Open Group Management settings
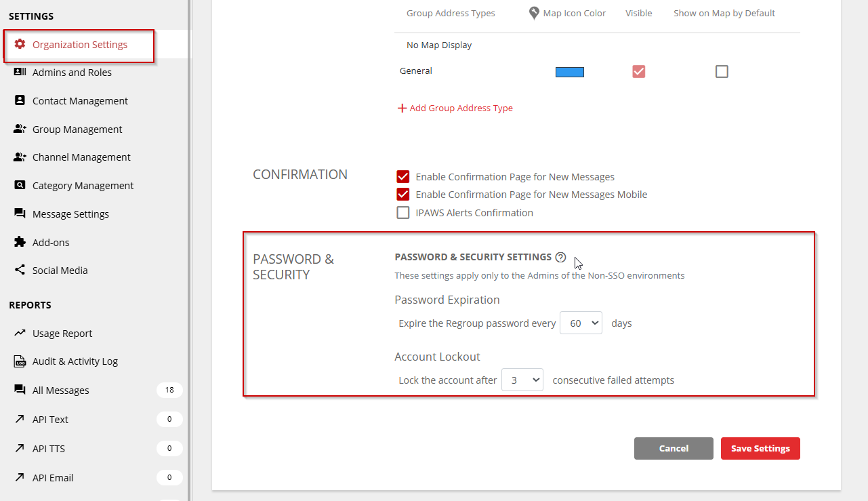The image size is (868, 501). point(77,129)
